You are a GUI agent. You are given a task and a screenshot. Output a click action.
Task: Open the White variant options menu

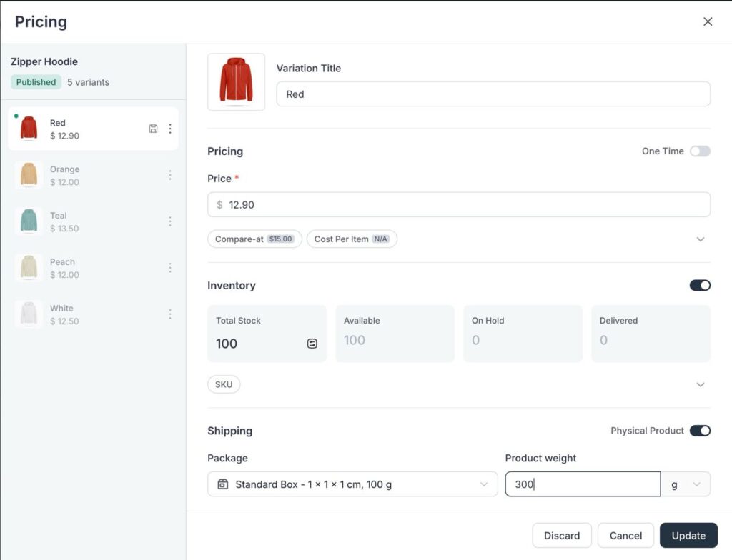click(x=170, y=314)
